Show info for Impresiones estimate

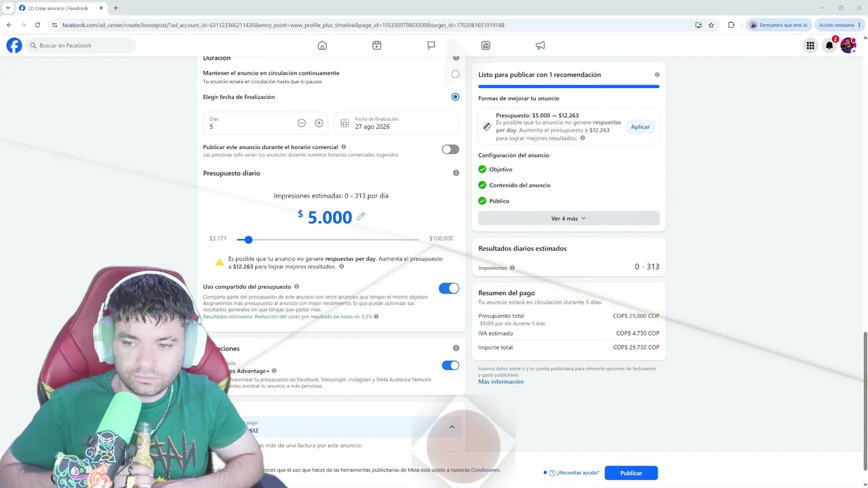[512, 268]
